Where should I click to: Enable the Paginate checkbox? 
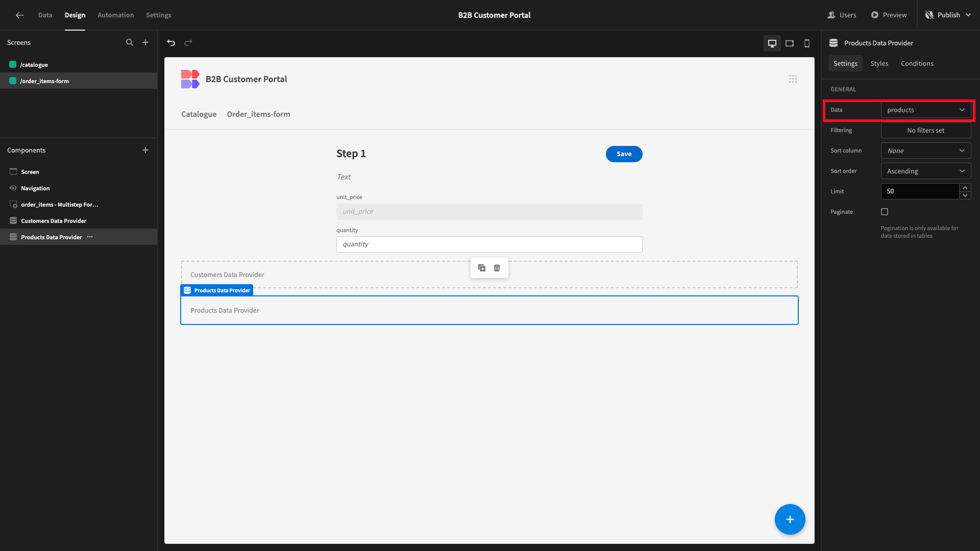(x=885, y=212)
